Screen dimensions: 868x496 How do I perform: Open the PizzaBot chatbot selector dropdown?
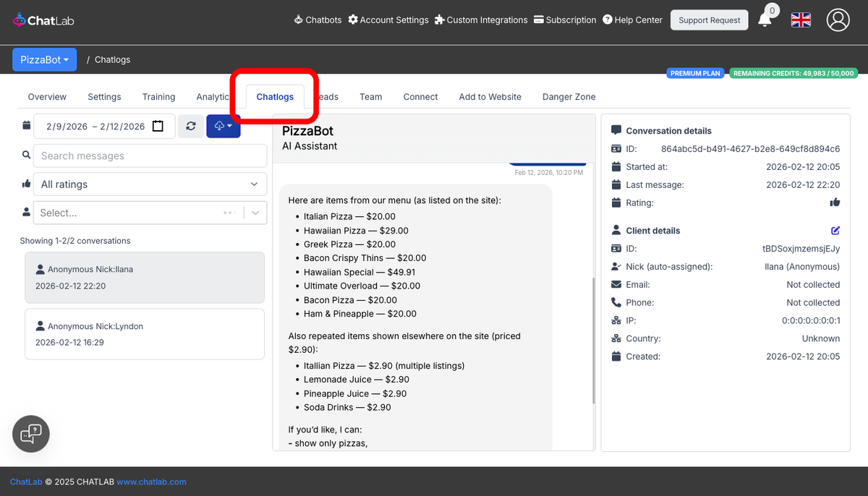click(x=44, y=59)
